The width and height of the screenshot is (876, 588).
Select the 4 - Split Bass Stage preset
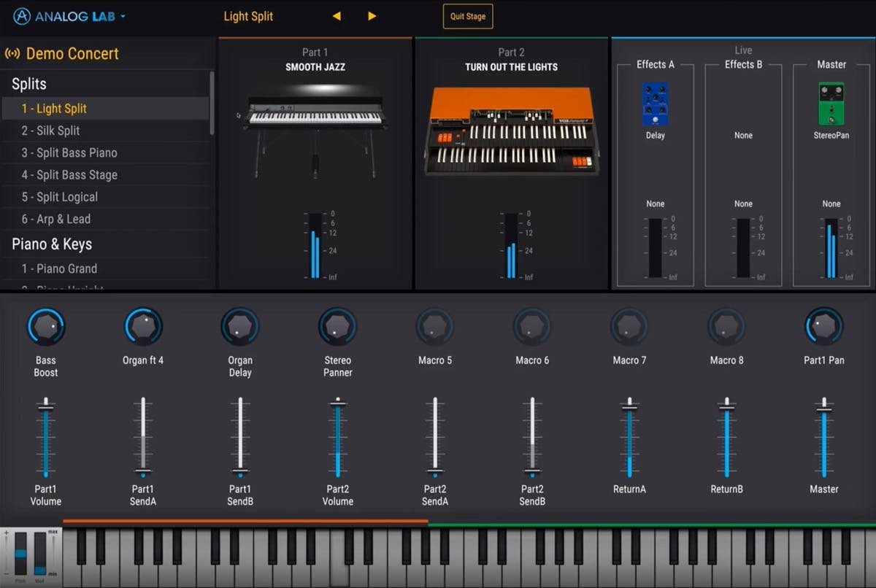(x=105, y=175)
